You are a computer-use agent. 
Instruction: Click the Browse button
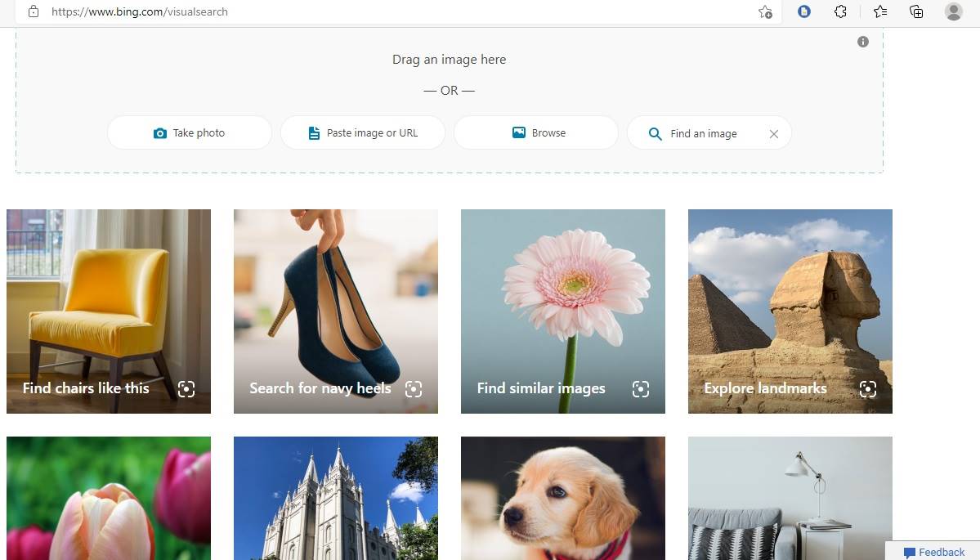click(535, 132)
